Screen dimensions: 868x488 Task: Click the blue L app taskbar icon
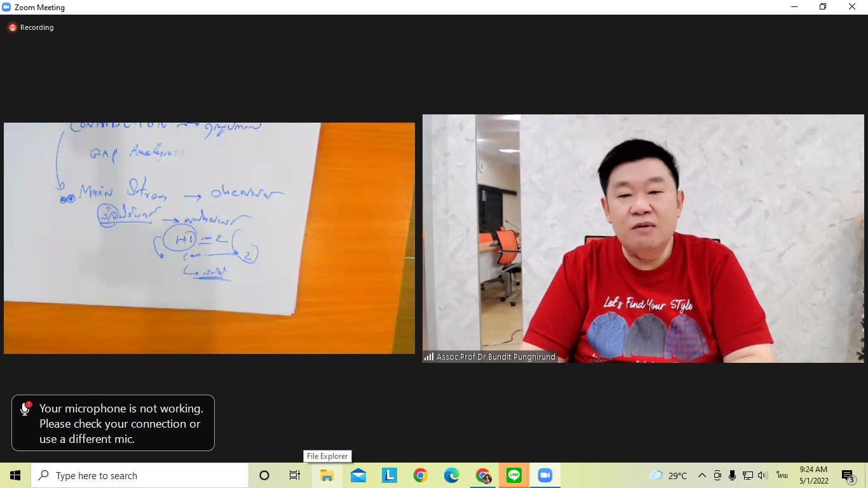(x=389, y=475)
